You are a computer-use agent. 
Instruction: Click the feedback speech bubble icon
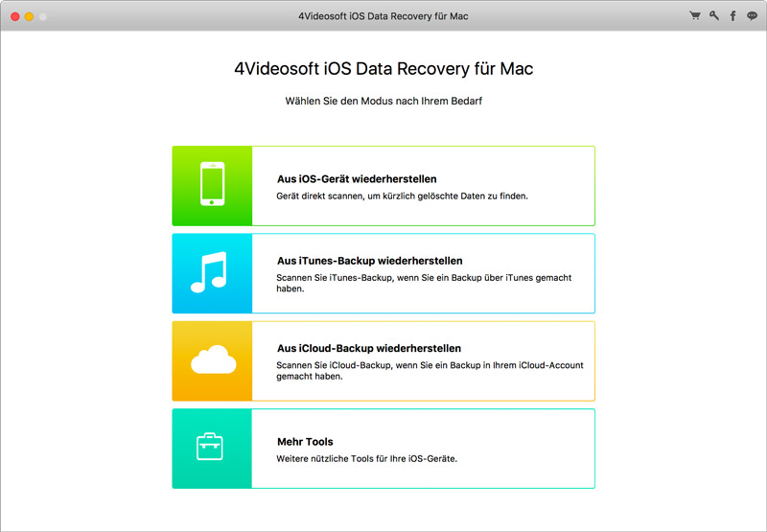click(x=753, y=16)
